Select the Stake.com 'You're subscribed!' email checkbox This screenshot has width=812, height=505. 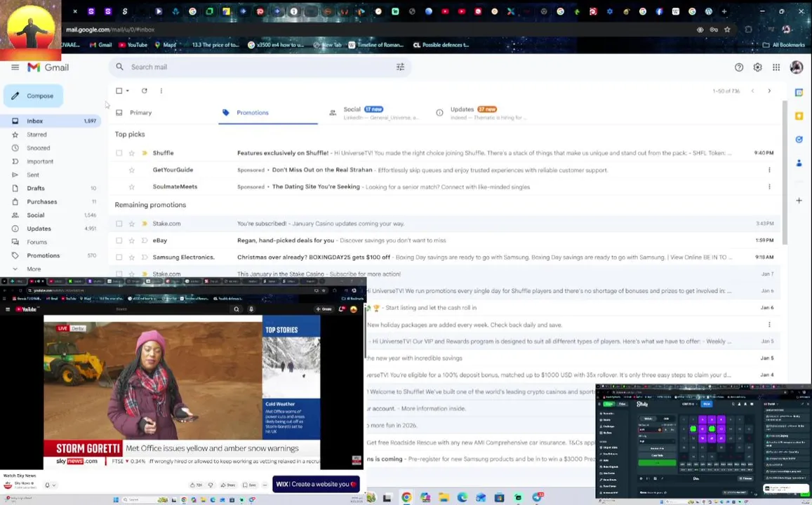[x=119, y=224]
